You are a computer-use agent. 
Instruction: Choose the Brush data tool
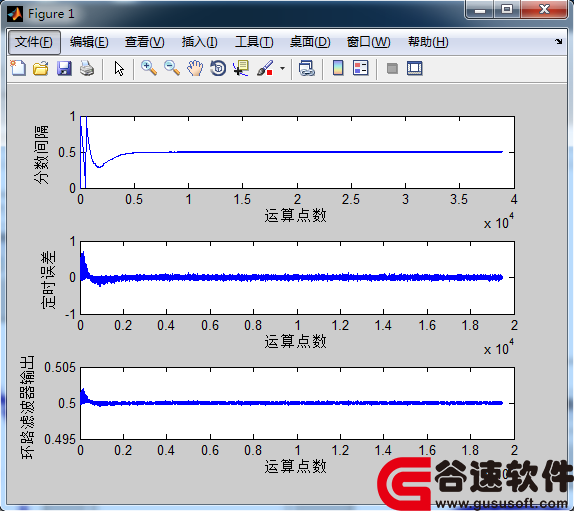point(265,68)
